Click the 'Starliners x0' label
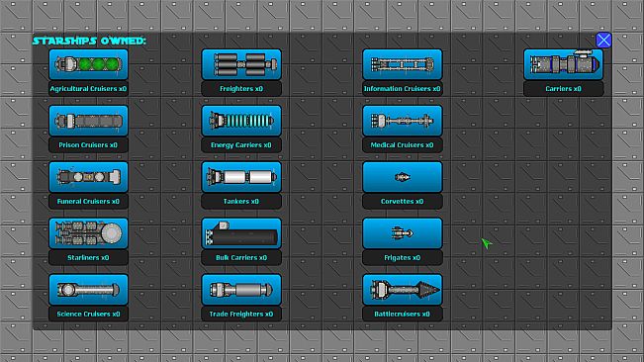 tap(88, 257)
